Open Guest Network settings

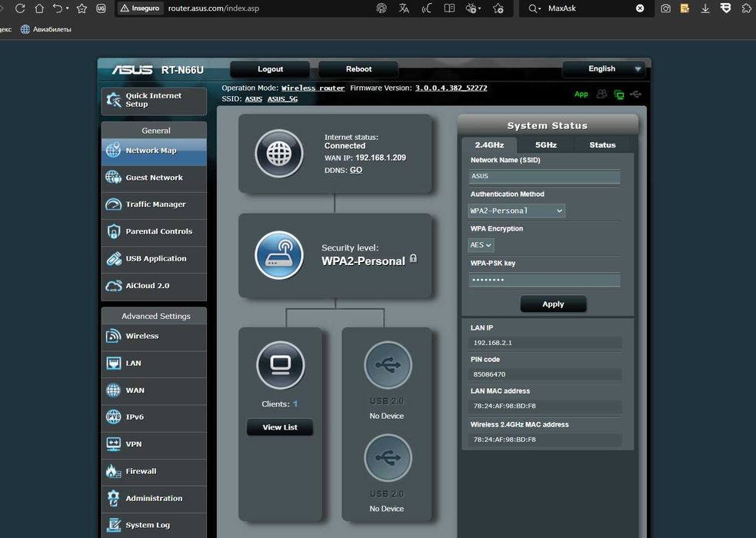point(154,178)
